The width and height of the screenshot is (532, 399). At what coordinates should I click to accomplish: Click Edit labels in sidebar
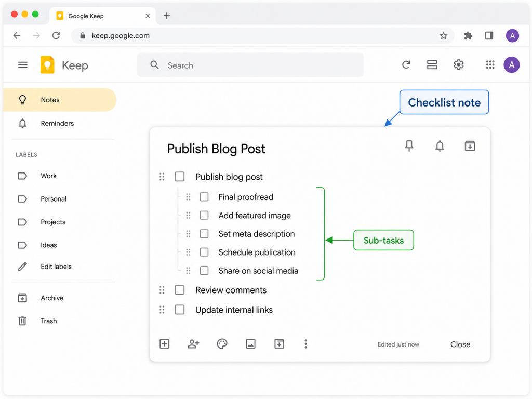[x=60, y=267]
